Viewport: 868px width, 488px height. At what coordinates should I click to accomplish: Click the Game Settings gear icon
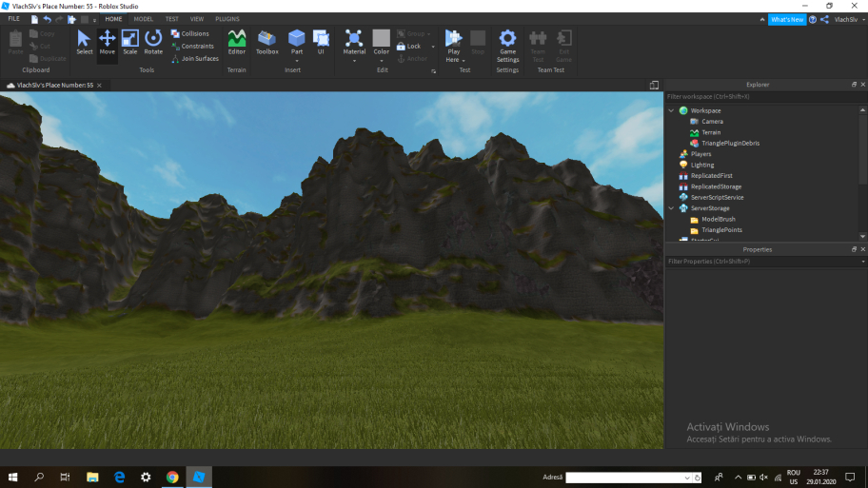507,40
